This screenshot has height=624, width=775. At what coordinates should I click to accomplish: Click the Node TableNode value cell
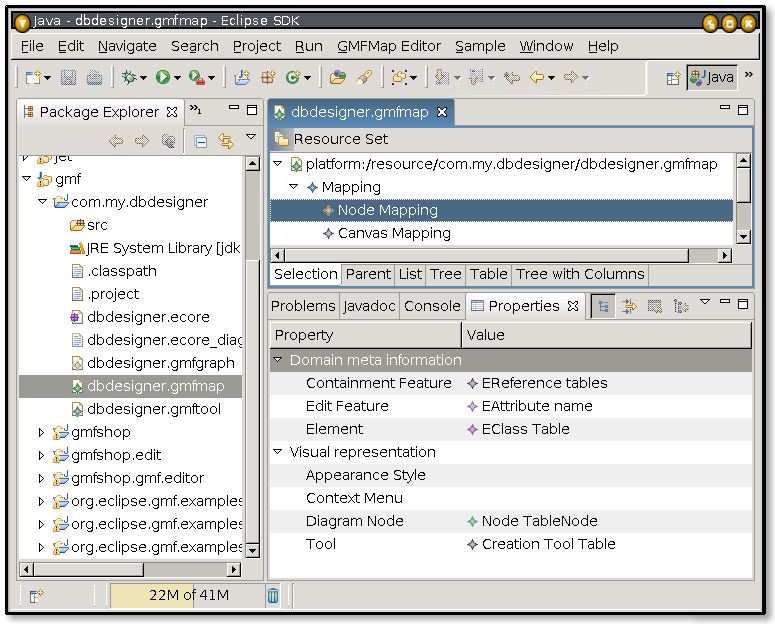(606, 521)
